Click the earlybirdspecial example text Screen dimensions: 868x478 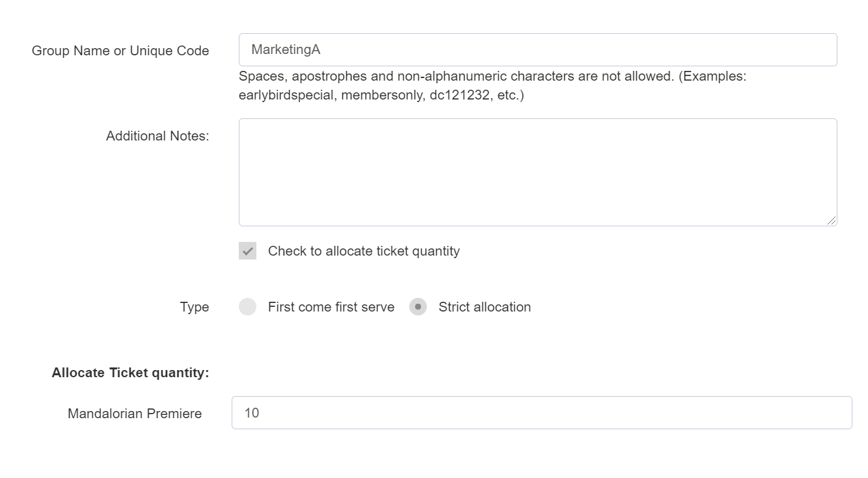[x=286, y=95]
